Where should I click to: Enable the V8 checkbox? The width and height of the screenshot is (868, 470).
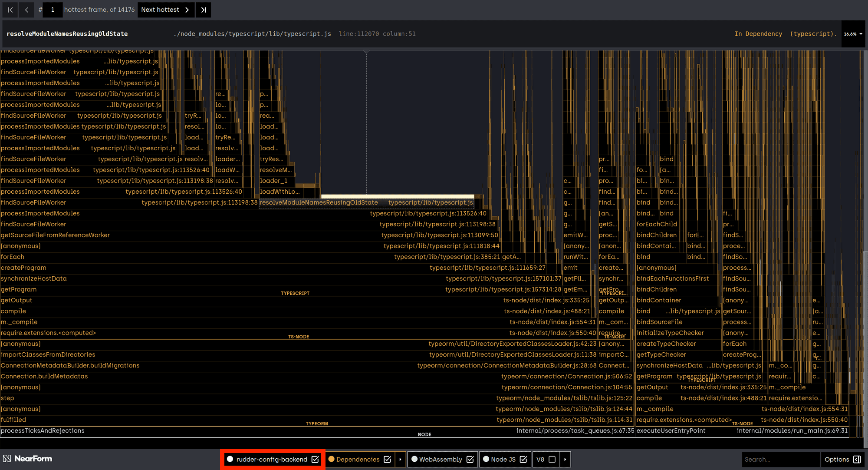(x=552, y=459)
